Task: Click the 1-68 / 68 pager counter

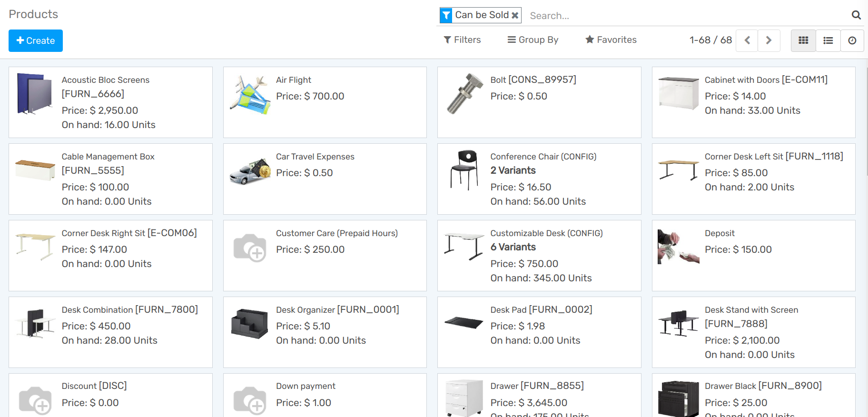Action: pos(710,40)
